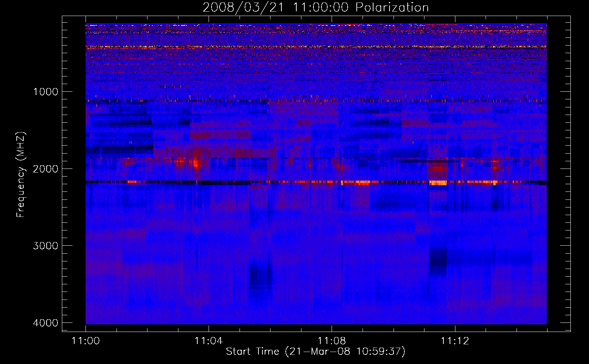This screenshot has height=364, width=589.
Task: Click the bright yellow burst near 11:11 at 2200 MHz
Action: pyautogui.click(x=438, y=183)
